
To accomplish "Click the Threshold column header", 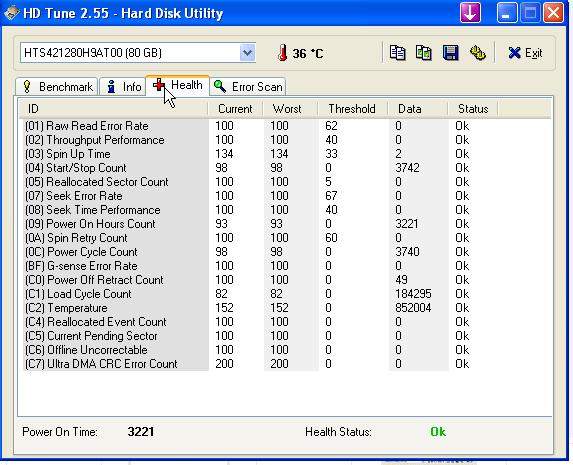I will pos(352,109).
